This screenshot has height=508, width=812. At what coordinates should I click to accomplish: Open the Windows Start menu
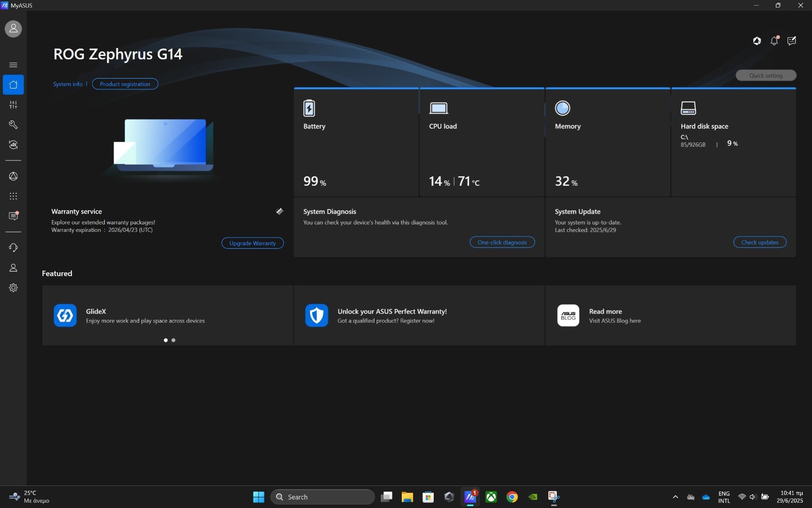pyautogui.click(x=258, y=497)
